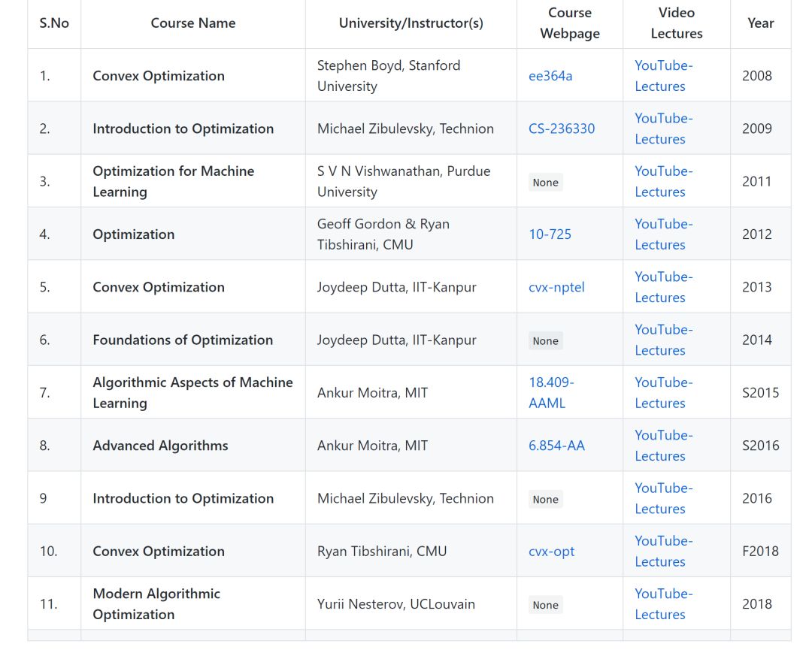The width and height of the screenshot is (812, 659).
Task: Open the cvx-opt course webpage link
Action: 551,552
